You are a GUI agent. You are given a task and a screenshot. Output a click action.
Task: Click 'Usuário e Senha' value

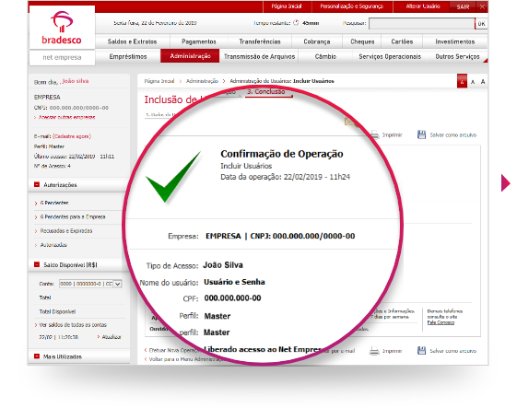pos(234,282)
